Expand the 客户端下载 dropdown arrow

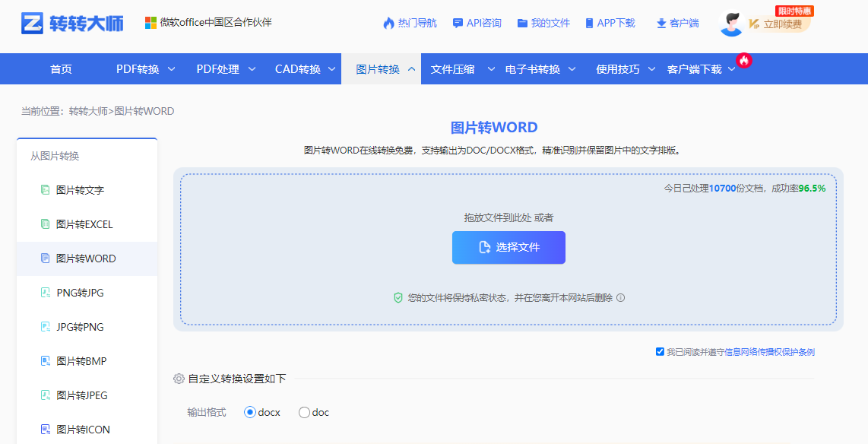click(x=732, y=69)
